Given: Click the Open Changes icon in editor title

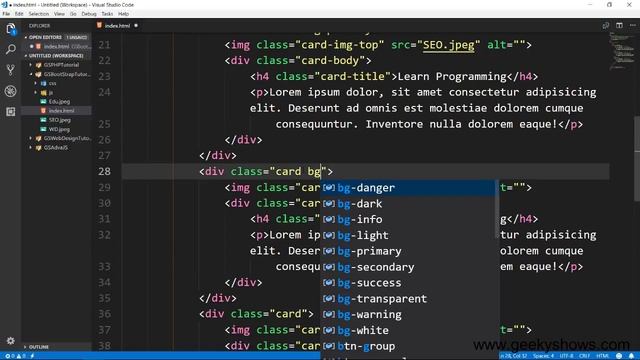Looking at the screenshot, I should 606,25.
